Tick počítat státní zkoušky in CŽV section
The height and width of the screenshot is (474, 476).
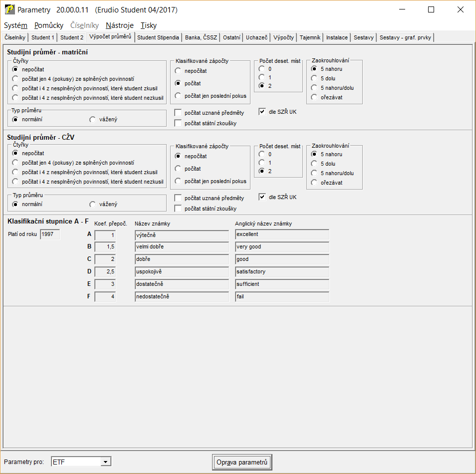(178, 209)
